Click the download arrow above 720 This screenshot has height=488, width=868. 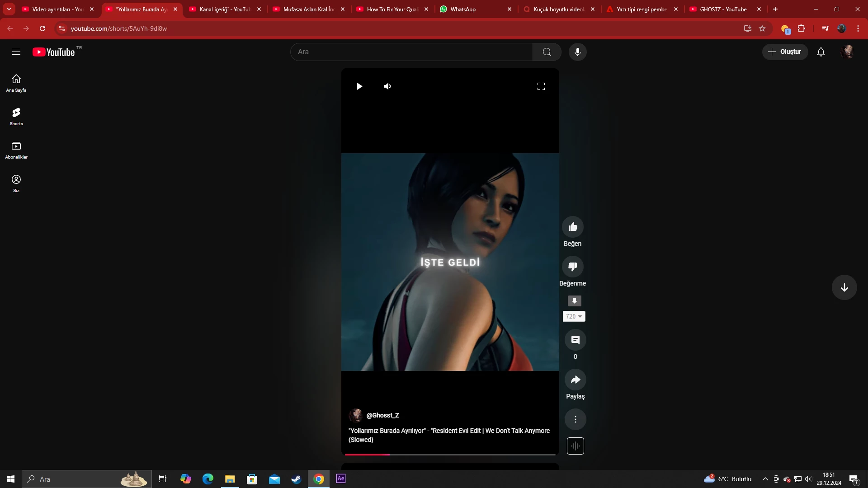tap(574, 301)
